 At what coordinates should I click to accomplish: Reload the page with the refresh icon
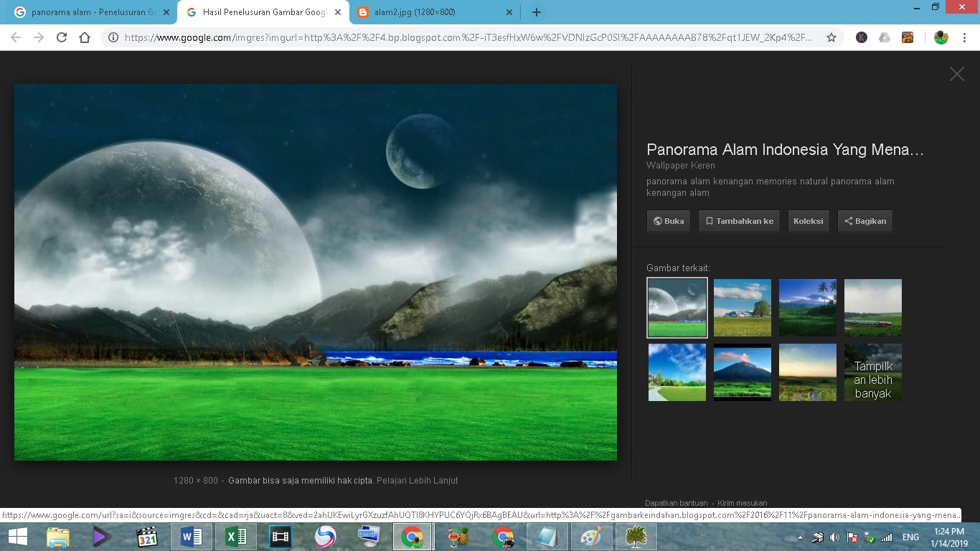[62, 37]
